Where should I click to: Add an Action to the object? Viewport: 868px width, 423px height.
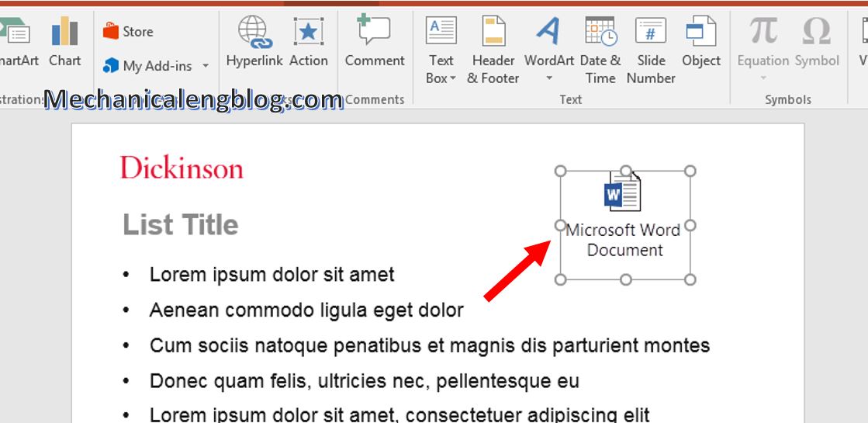[x=309, y=42]
